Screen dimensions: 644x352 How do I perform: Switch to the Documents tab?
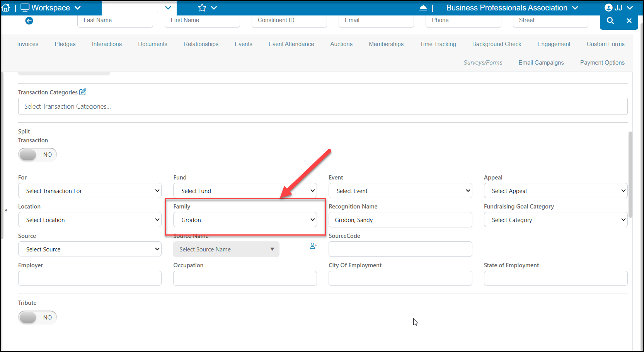153,44
